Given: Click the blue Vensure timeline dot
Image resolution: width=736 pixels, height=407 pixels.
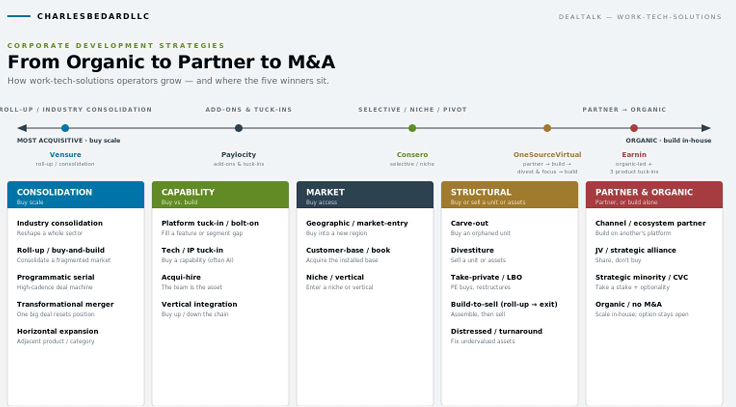Looking at the screenshot, I should tap(65, 128).
